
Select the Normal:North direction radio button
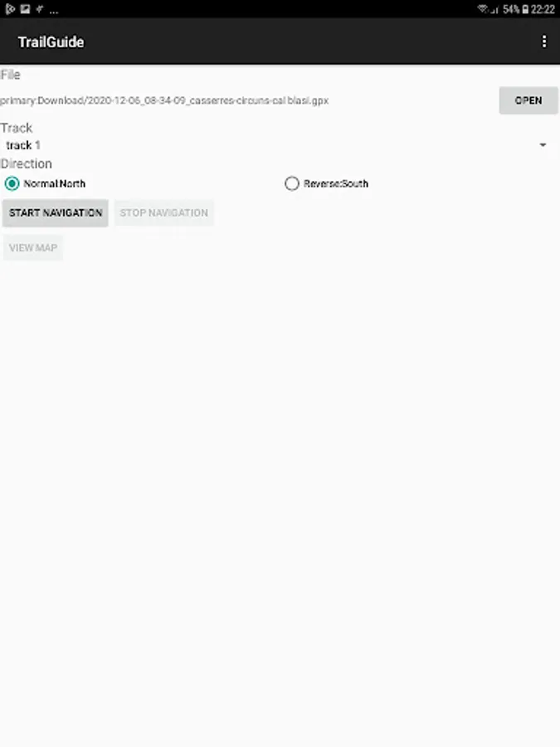pos(12,183)
